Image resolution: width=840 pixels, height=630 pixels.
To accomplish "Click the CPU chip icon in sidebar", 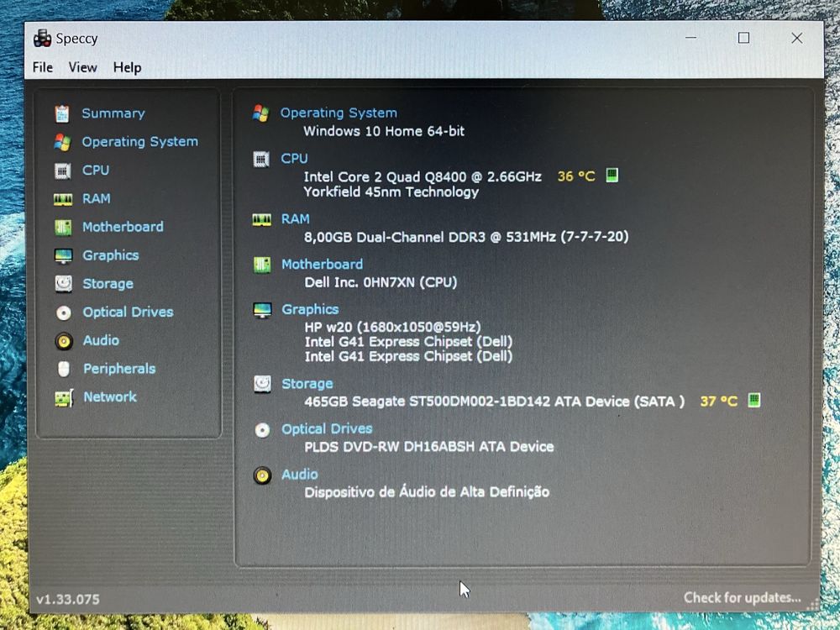I will pyautogui.click(x=63, y=171).
